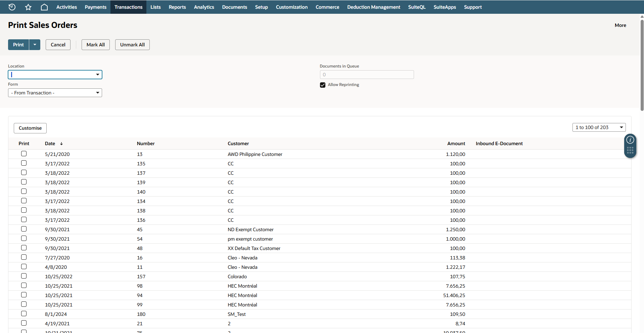Image resolution: width=644 pixels, height=333 pixels.
Task: Open the Recent Records history icon
Action: coord(12,7)
